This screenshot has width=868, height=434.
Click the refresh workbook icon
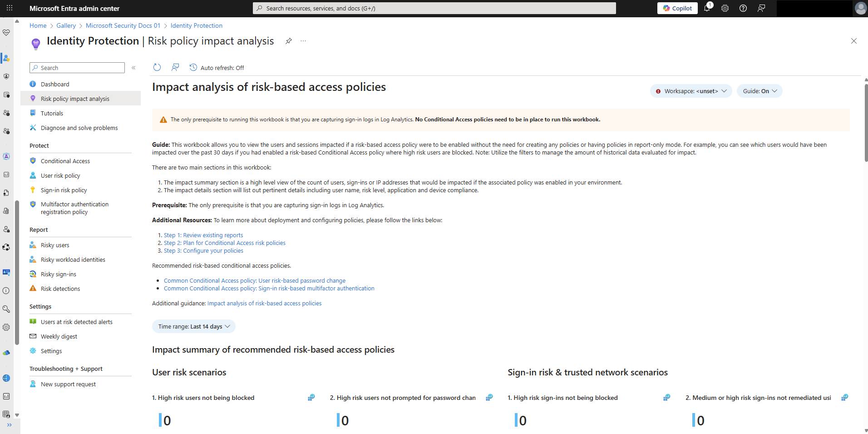point(157,68)
